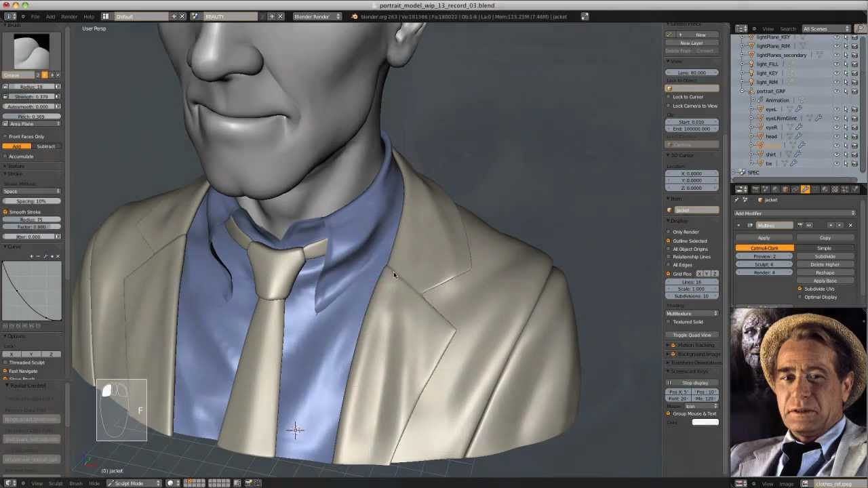Collapse the Multires modifier panel arrow
This screenshot has height=488, width=868.
click(x=739, y=226)
